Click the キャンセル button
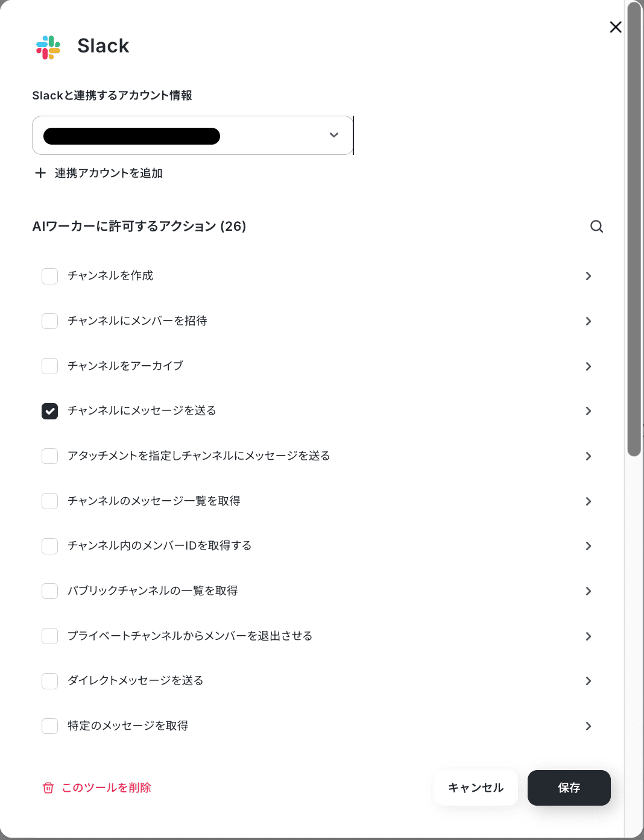Viewport: 644px width, 840px height. (x=476, y=788)
